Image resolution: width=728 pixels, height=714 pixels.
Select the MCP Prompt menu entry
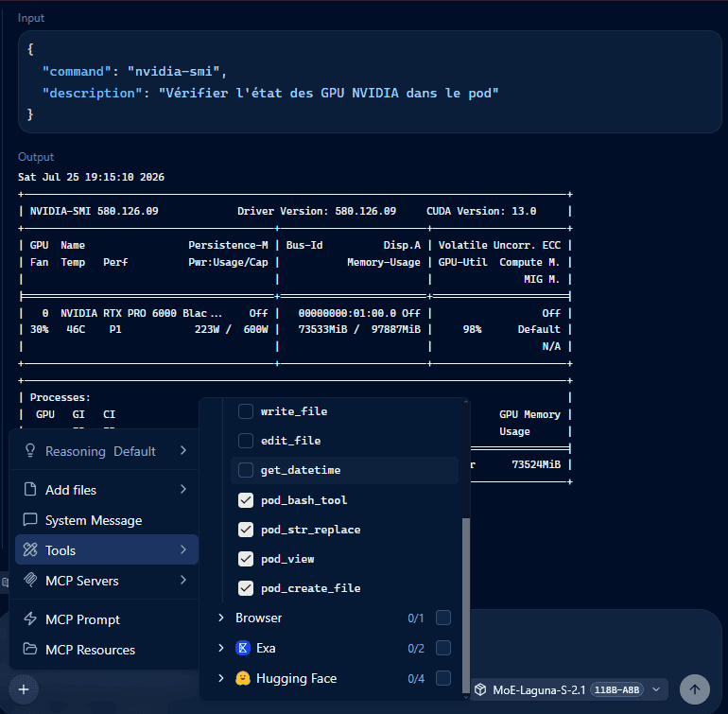pyautogui.click(x=107, y=618)
